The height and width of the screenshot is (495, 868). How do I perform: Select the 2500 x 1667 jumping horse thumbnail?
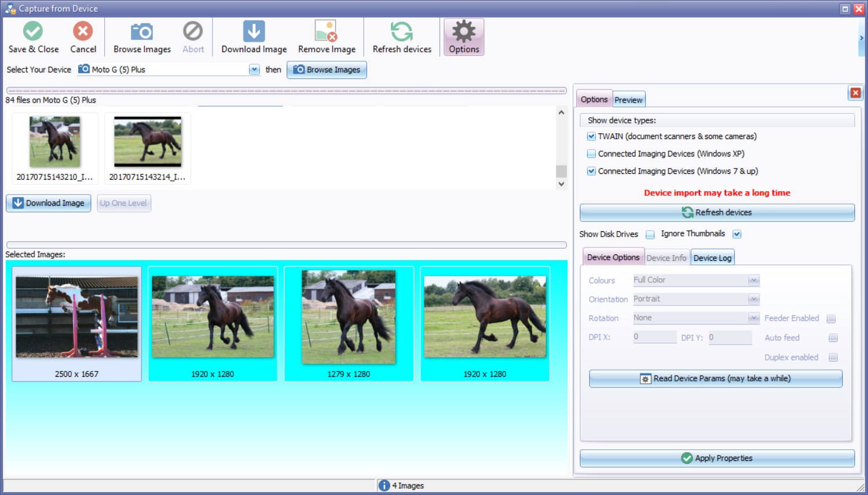coord(77,317)
